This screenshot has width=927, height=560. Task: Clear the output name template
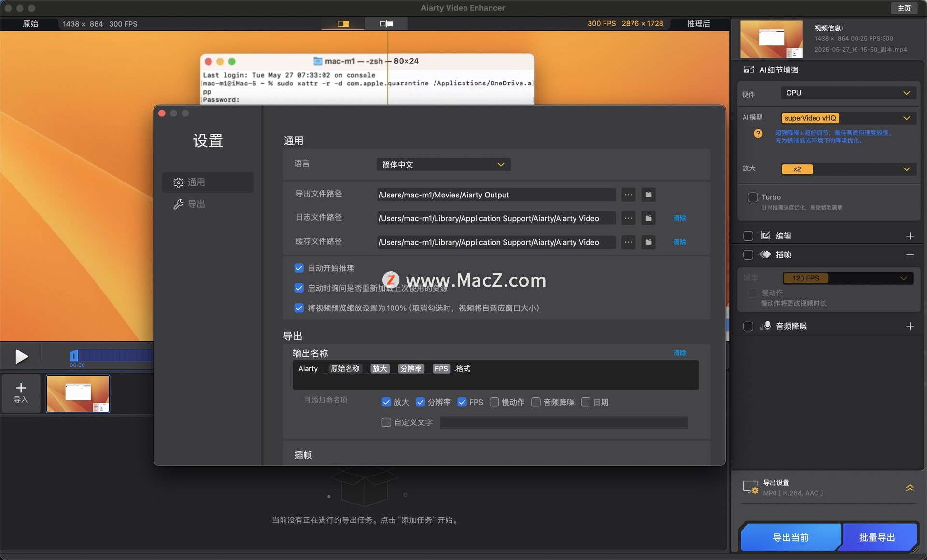coord(679,353)
